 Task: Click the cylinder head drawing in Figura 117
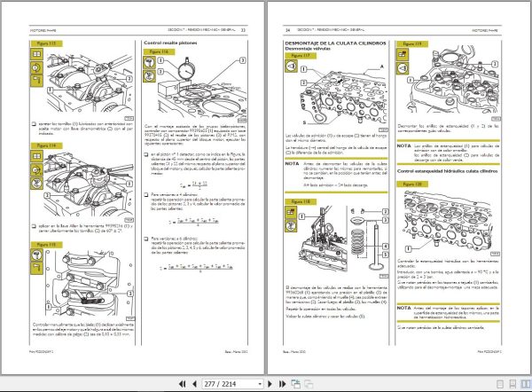click(343, 97)
